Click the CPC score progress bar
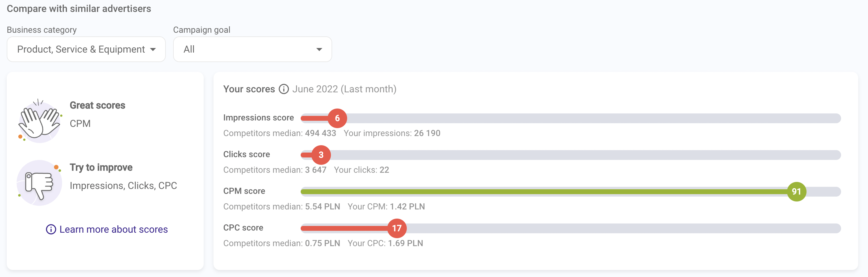Viewport: 868px width, 277px height. [x=606, y=228]
